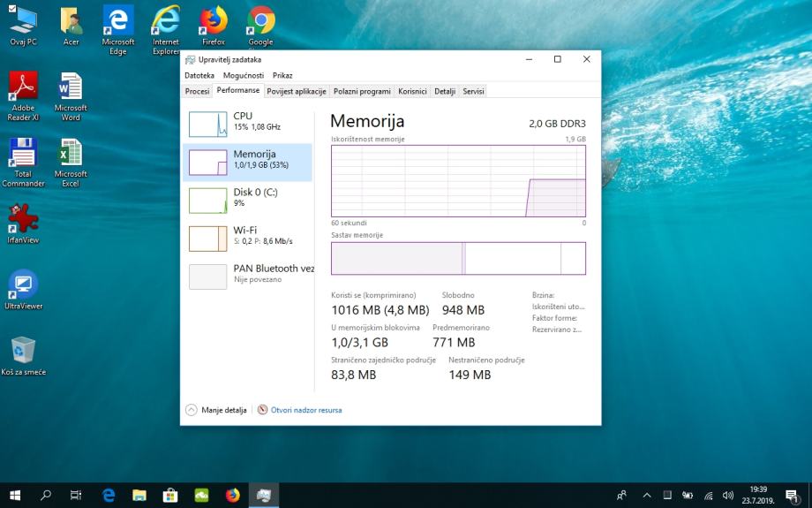Screen dimensions: 812x508
Task: Switch to the Polazni programi tab
Action: pyautogui.click(x=362, y=91)
